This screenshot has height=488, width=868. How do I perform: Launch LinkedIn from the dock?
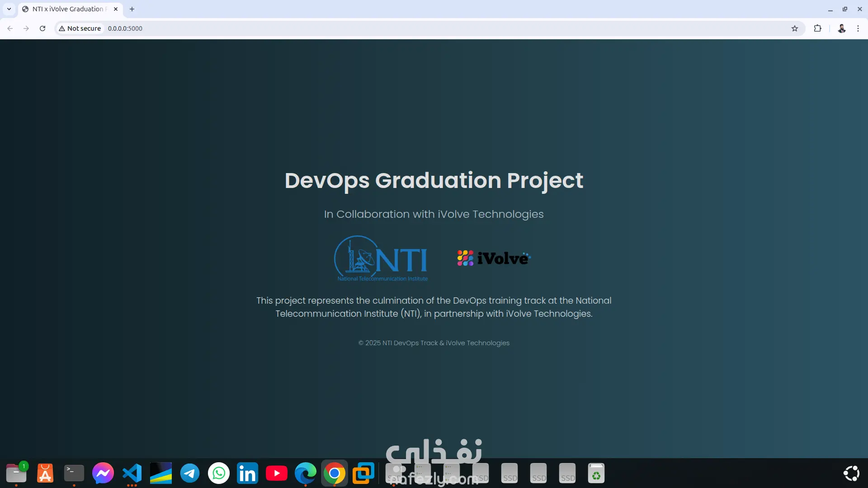pyautogui.click(x=248, y=473)
